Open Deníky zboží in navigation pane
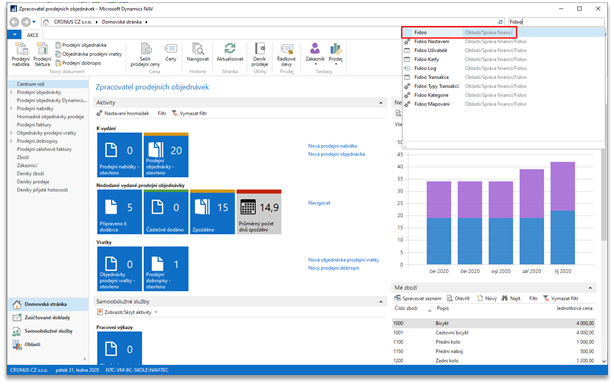Image resolution: width=614 pixels, height=386 pixels. tap(30, 173)
